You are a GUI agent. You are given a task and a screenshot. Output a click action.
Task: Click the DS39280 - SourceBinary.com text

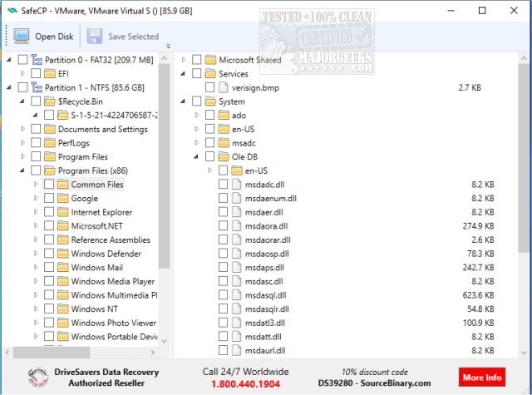tap(374, 383)
